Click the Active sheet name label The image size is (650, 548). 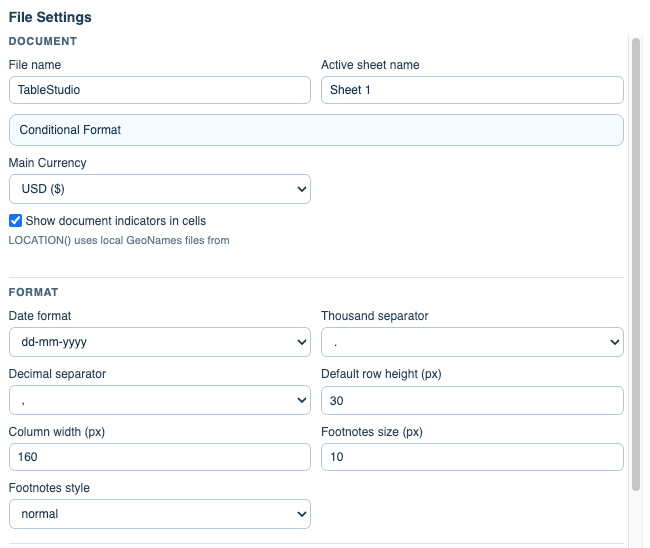coord(370,65)
